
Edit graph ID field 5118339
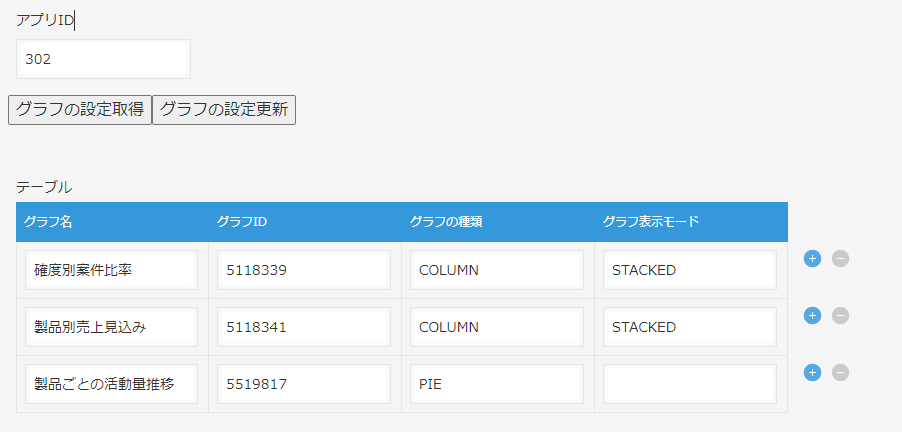304,270
